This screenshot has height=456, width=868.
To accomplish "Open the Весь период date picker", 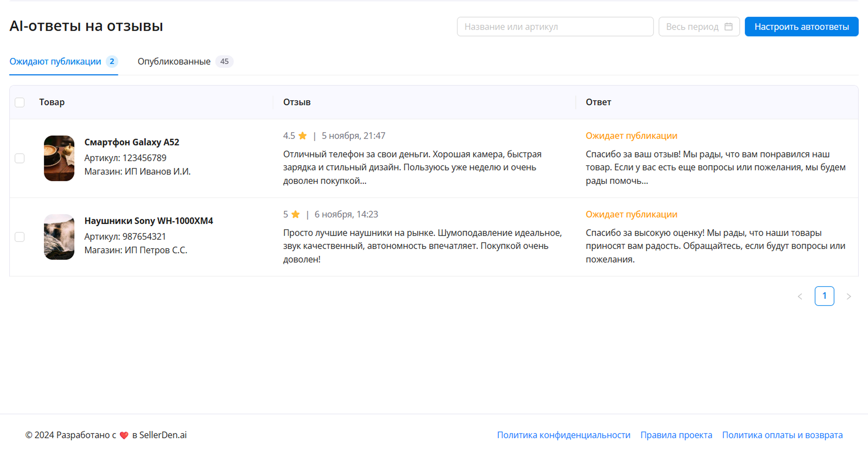I will [692, 27].
